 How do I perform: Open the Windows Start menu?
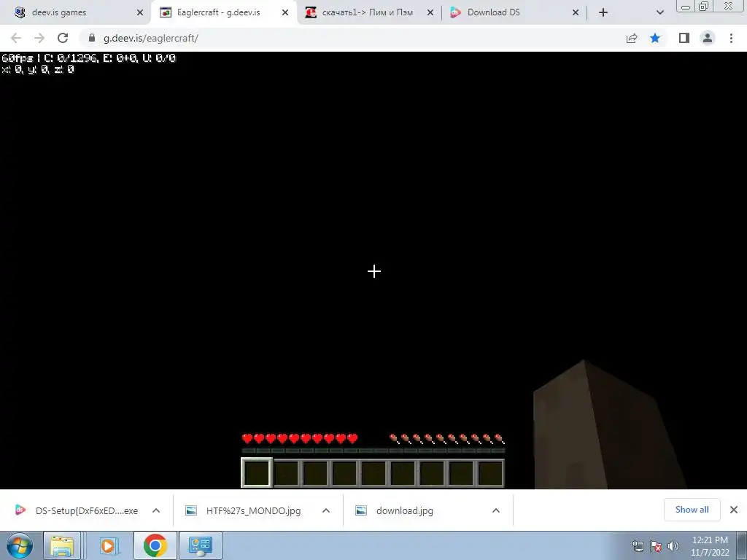pyautogui.click(x=20, y=545)
